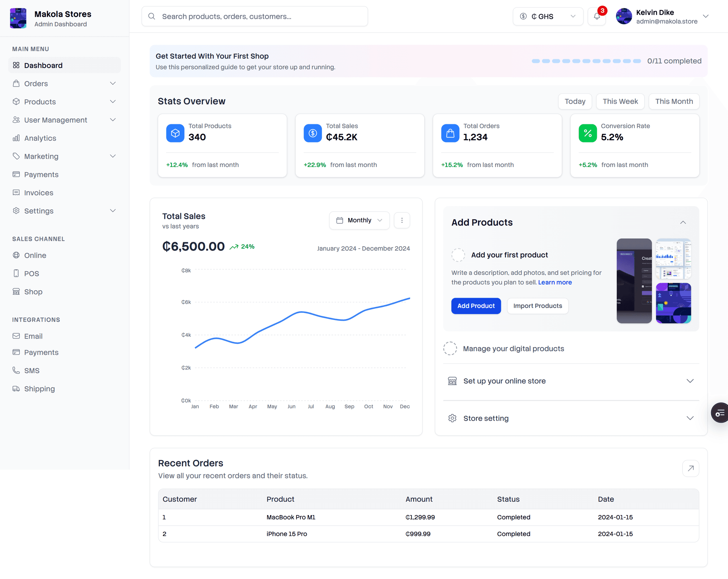Click the Total Orders bag icon
The image size is (728, 579).
tap(450, 133)
